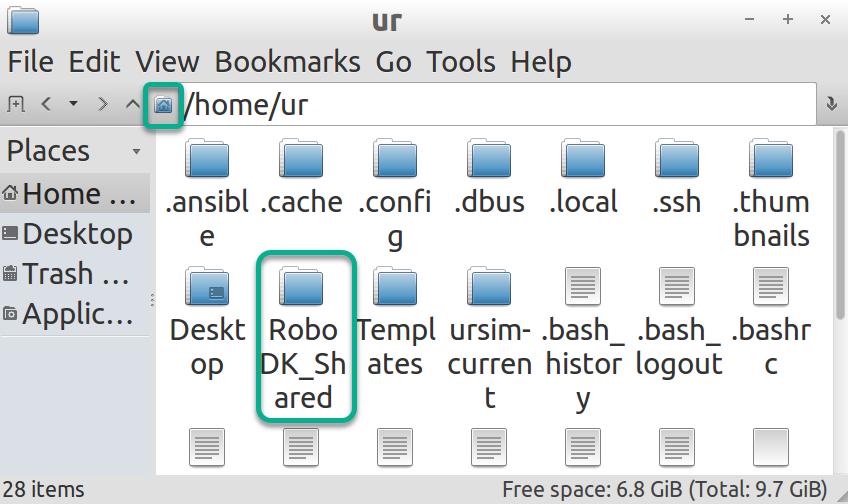Open the Bookmarks menu

(x=287, y=62)
